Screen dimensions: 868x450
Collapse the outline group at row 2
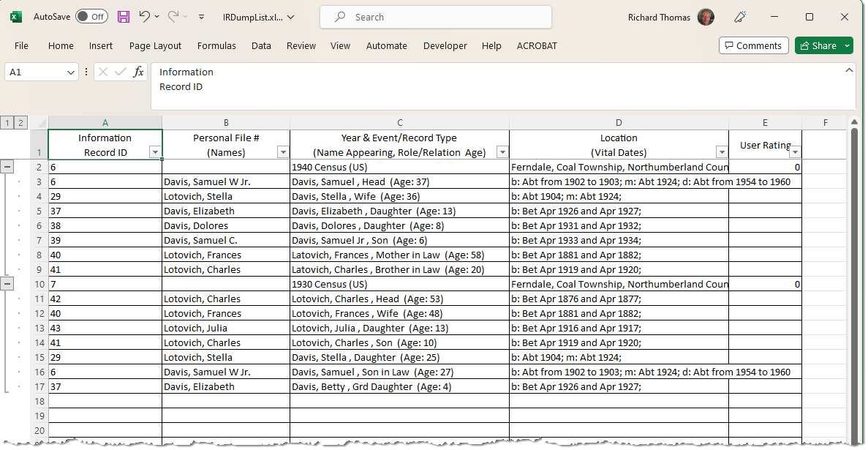tap(7, 167)
